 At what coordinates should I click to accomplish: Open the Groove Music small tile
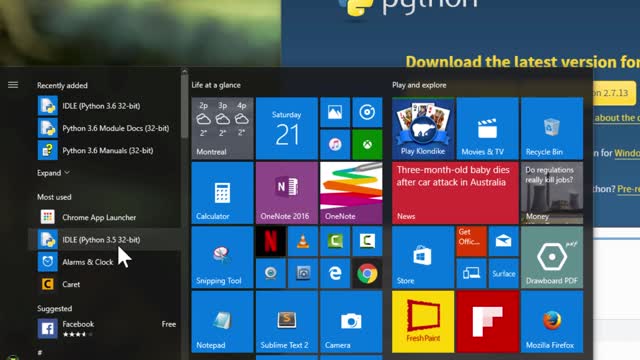367,112
